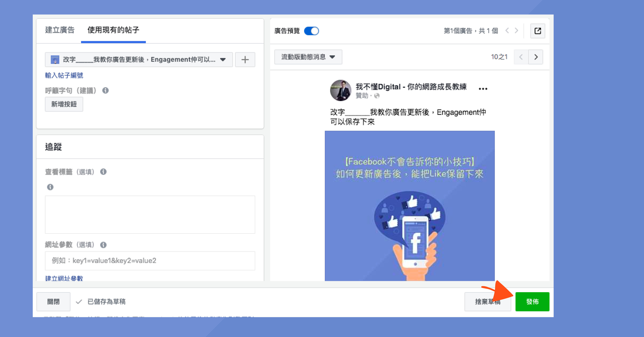The width and height of the screenshot is (644, 337).
Task: Click the ad image in the preview
Action: click(410, 206)
